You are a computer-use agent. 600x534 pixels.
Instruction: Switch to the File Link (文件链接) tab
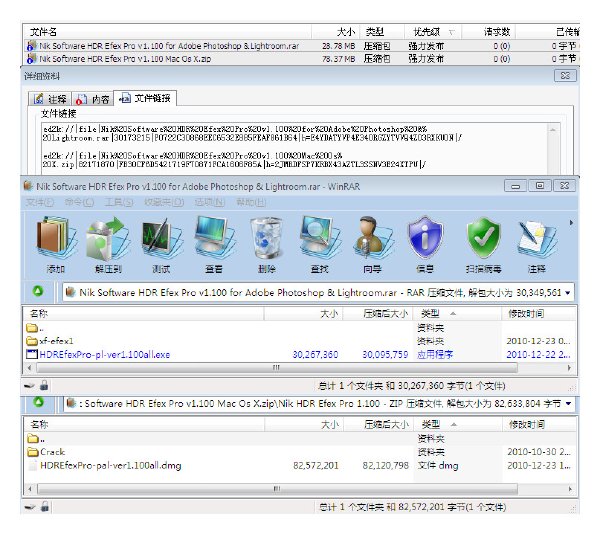[x=146, y=98]
